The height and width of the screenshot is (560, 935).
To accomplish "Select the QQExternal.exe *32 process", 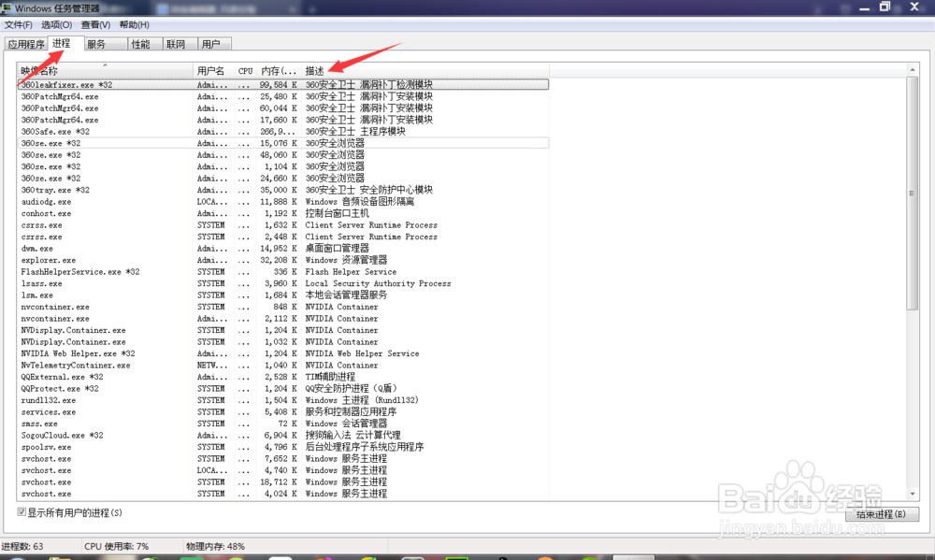I will click(283, 377).
